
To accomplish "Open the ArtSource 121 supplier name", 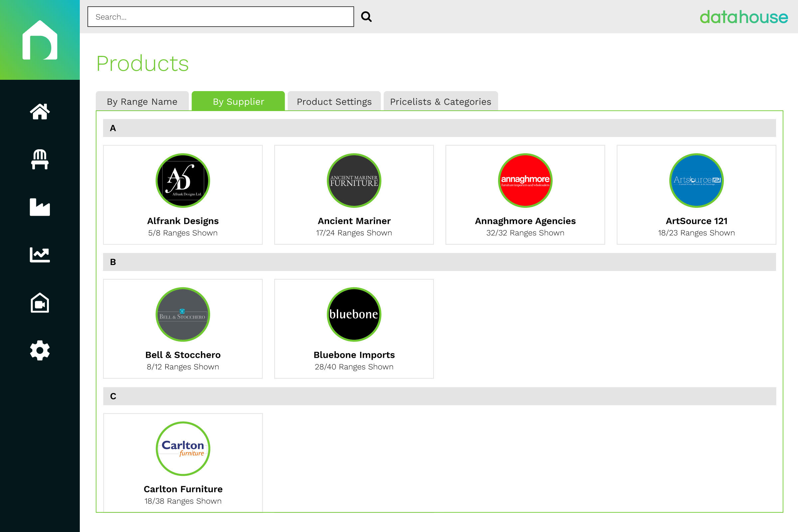I will (696, 221).
